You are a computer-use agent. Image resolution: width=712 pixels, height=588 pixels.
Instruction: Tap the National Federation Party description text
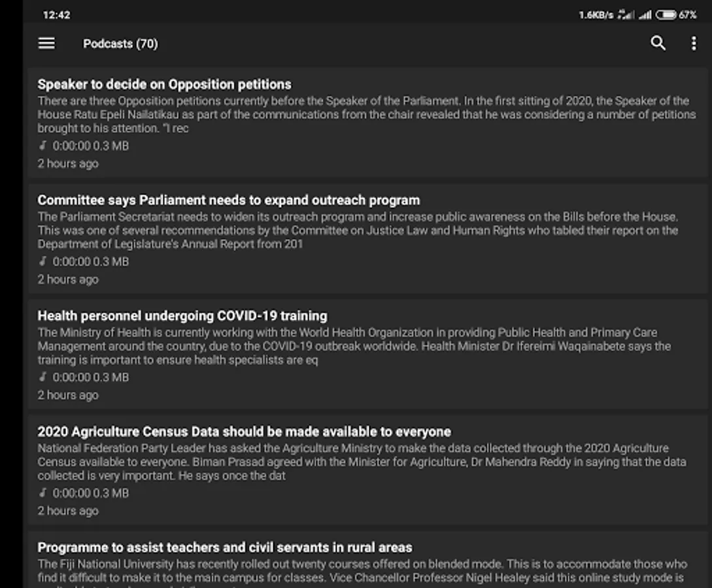click(362, 461)
